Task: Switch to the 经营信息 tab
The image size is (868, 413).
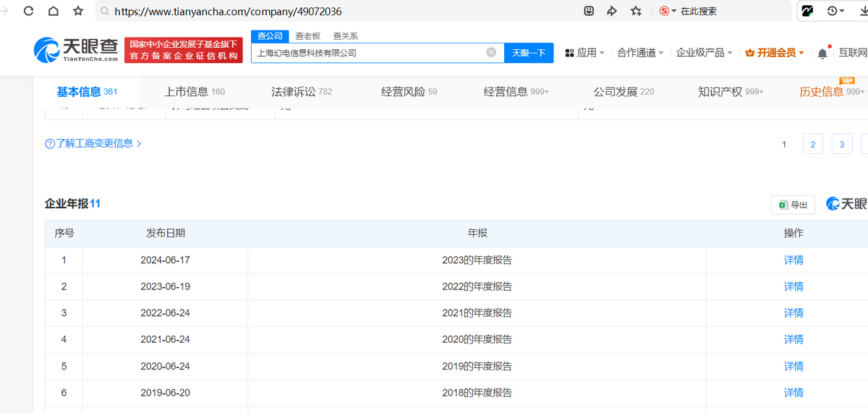Action: [516, 92]
